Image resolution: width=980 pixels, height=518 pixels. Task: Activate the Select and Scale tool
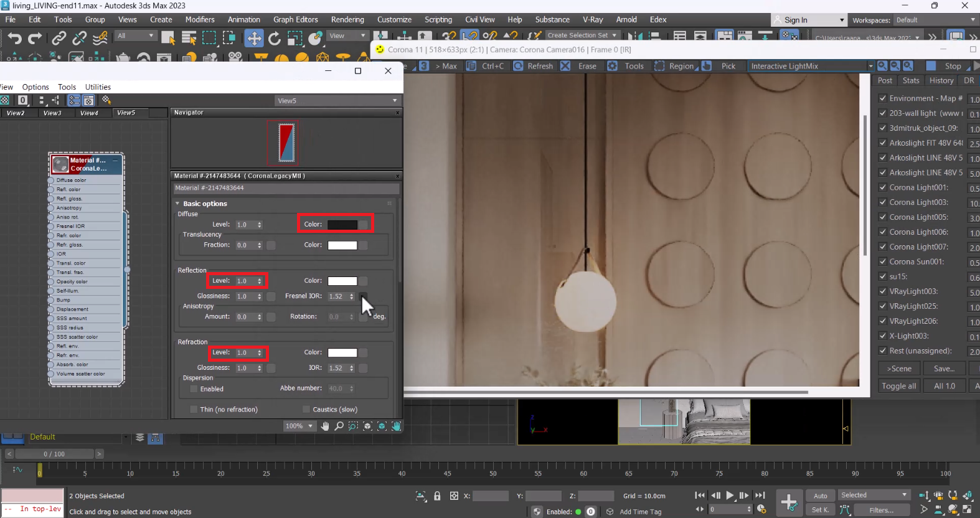(294, 39)
